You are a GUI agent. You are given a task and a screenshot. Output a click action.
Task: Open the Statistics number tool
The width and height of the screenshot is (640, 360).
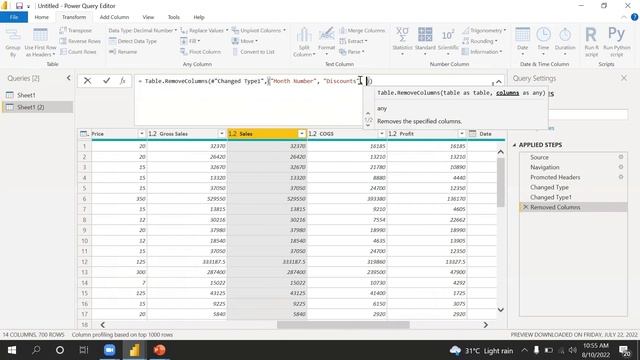[x=402, y=42]
